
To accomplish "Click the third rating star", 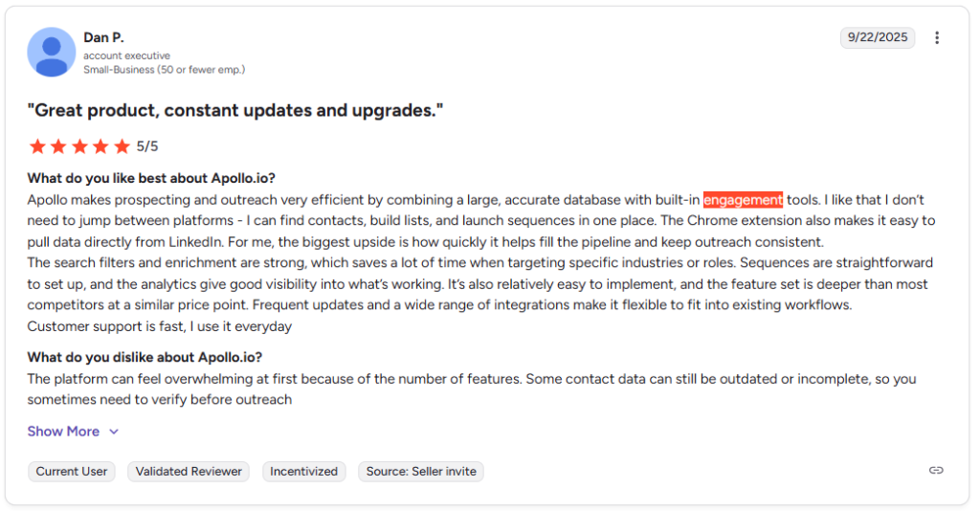I will 79,146.
